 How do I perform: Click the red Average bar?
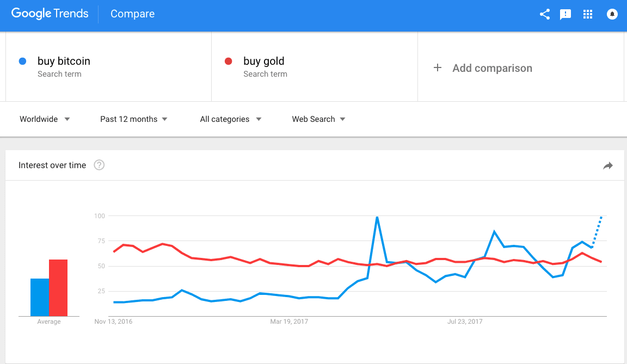coord(58,288)
